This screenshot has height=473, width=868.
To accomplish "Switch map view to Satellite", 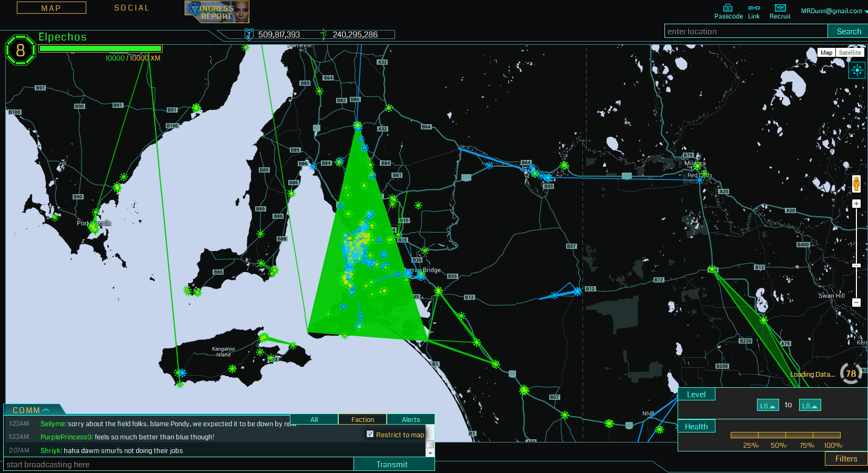I will (850, 53).
